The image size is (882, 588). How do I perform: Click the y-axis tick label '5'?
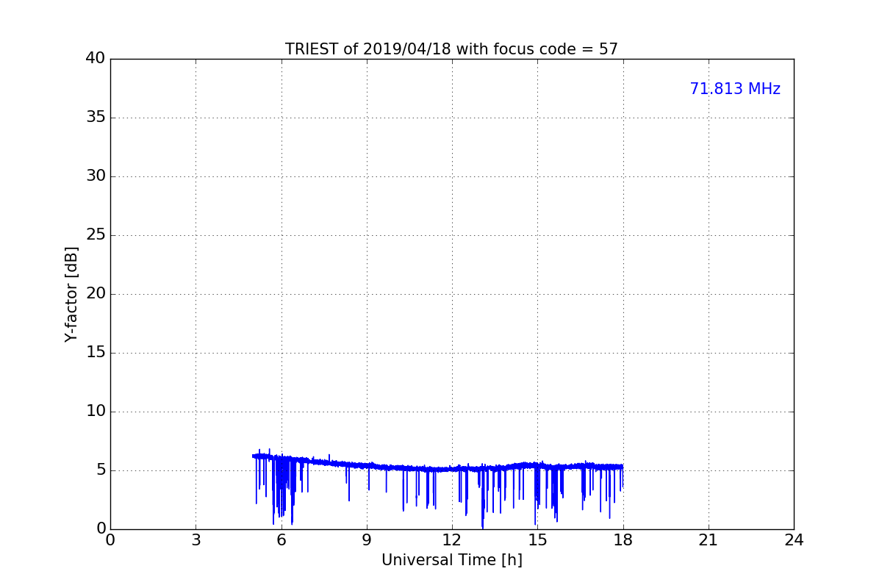click(101, 470)
